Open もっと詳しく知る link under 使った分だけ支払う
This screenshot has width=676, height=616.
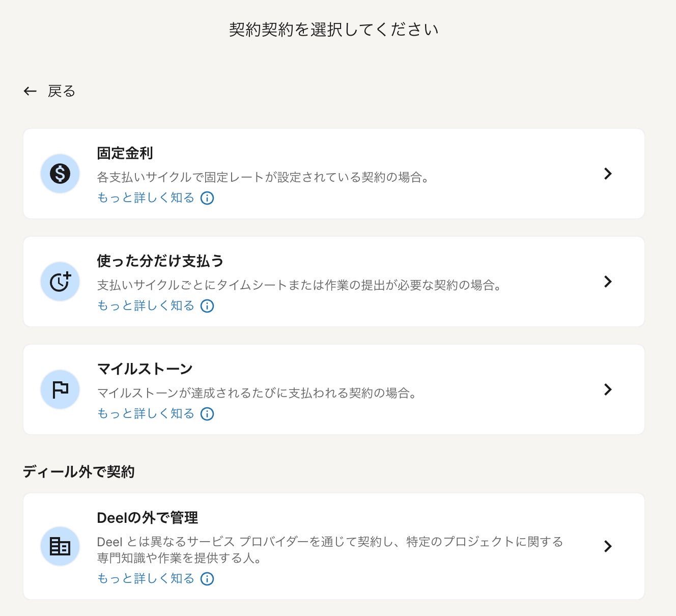(146, 306)
